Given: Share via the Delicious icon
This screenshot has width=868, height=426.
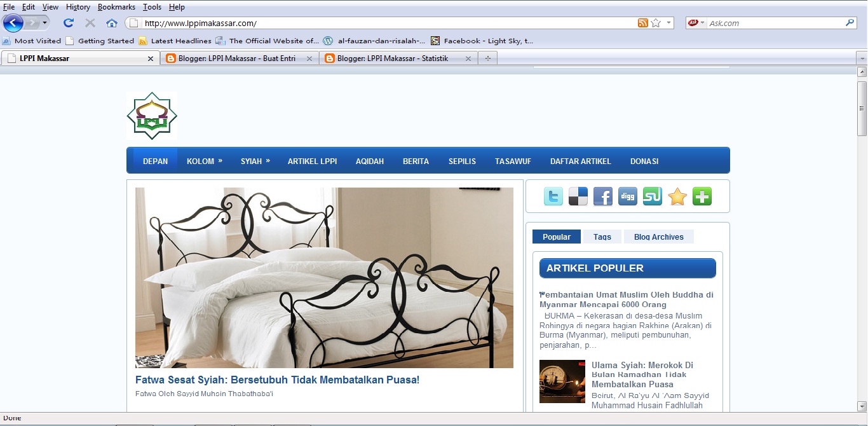Looking at the screenshot, I should pyautogui.click(x=578, y=196).
